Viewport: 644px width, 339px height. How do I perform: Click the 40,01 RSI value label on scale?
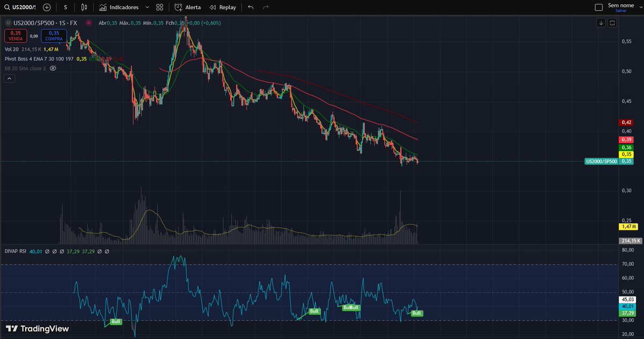pos(627,306)
